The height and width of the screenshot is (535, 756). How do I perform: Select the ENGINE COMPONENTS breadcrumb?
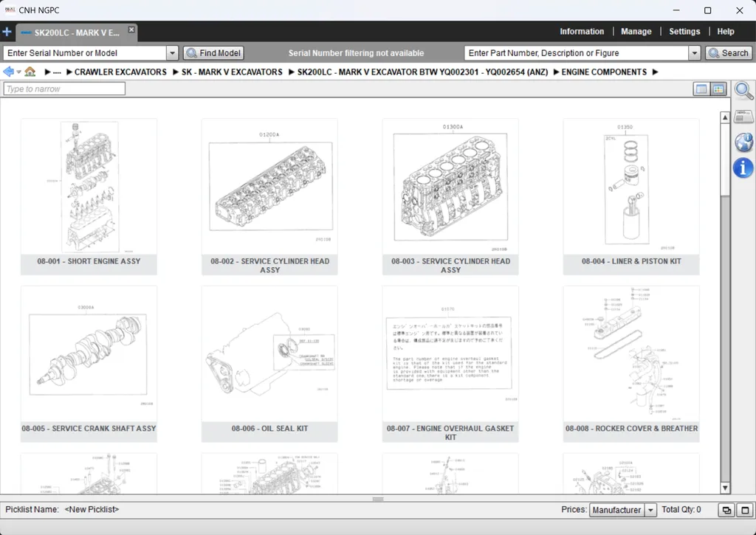click(604, 72)
